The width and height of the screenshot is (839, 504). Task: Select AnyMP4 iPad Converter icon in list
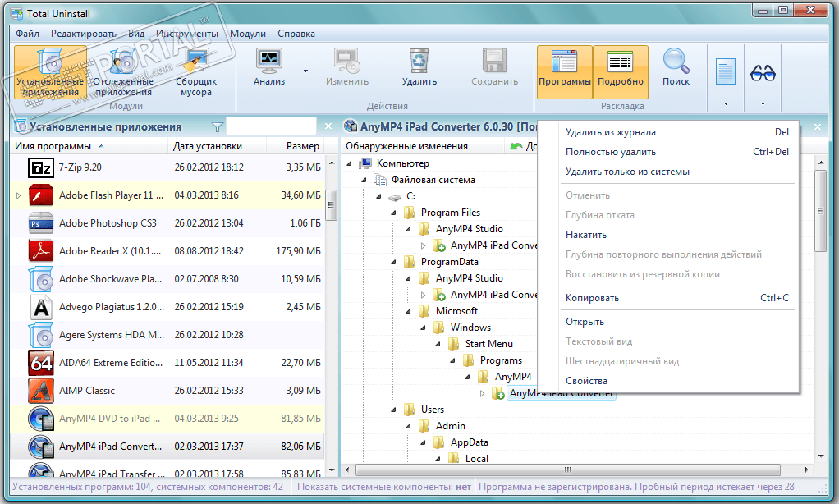tap(41, 447)
